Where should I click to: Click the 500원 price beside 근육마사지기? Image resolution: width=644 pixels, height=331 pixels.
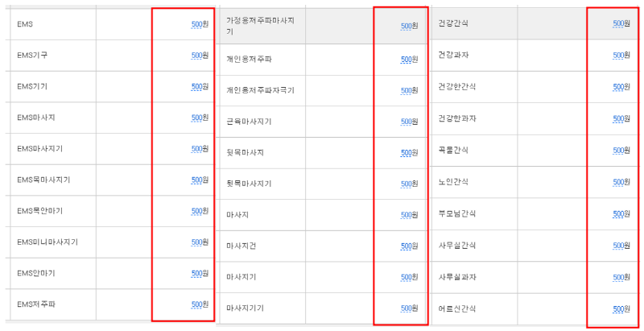[410, 122]
